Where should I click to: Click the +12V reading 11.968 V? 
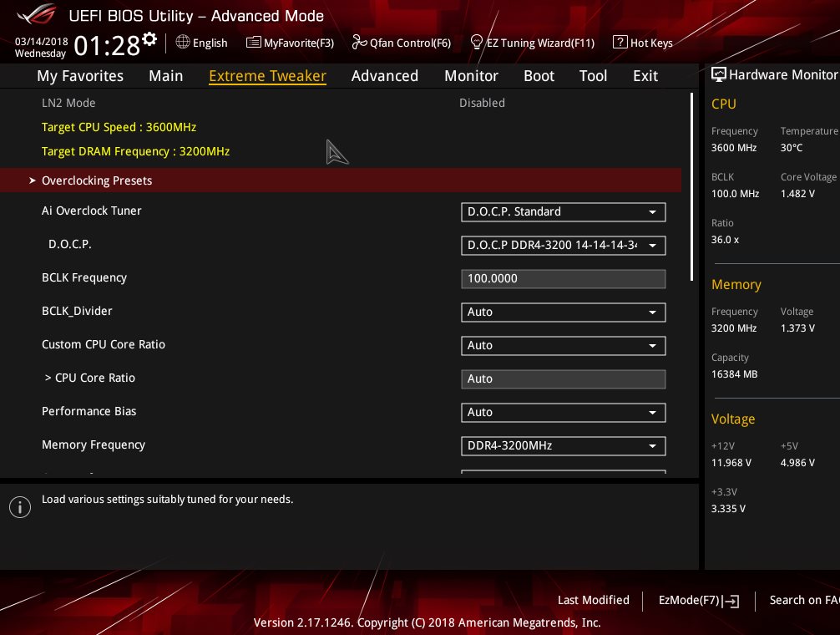(x=731, y=463)
